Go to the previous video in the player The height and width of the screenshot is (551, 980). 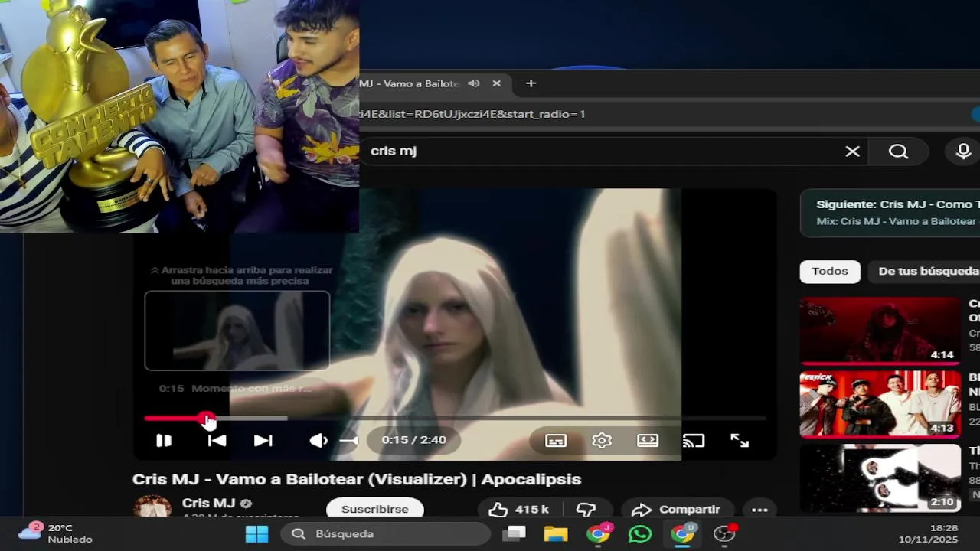[217, 440]
